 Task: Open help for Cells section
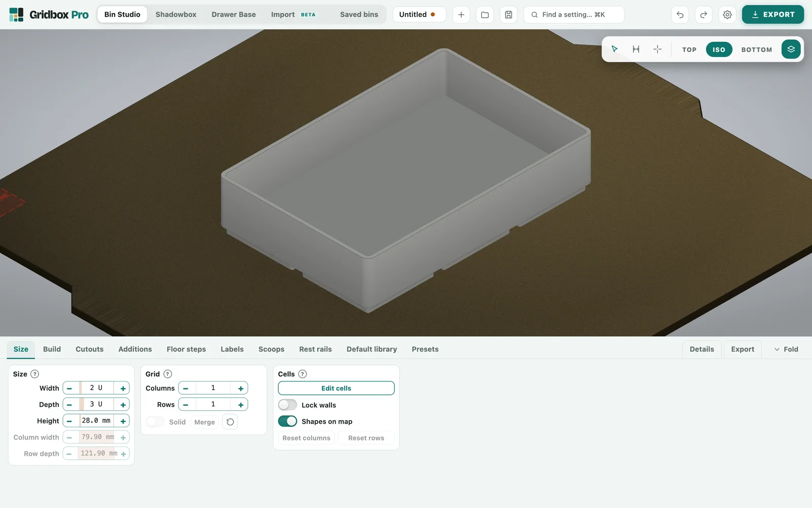click(x=302, y=374)
